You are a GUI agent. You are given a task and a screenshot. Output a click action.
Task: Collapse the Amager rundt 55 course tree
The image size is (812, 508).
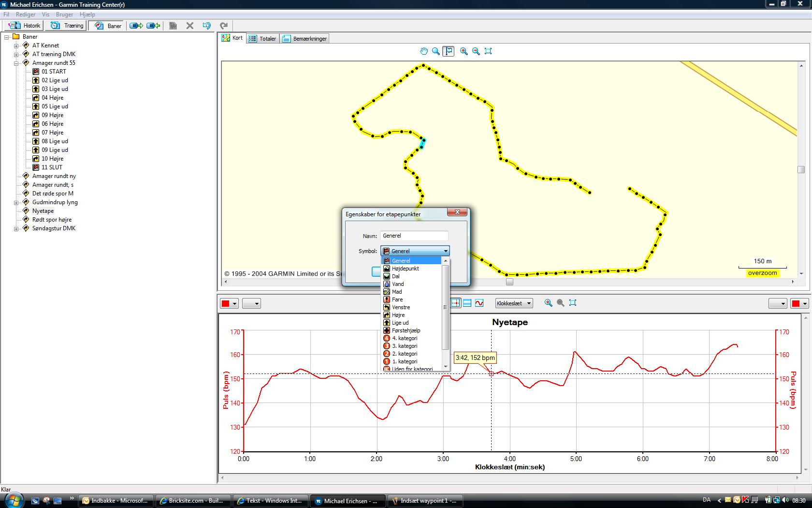coord(16,63)
